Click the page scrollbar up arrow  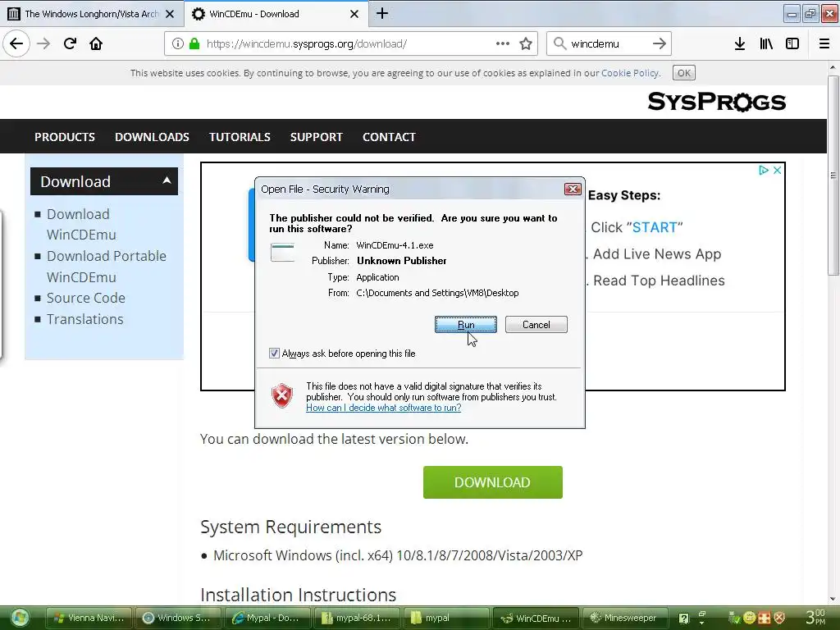(833, 67)
